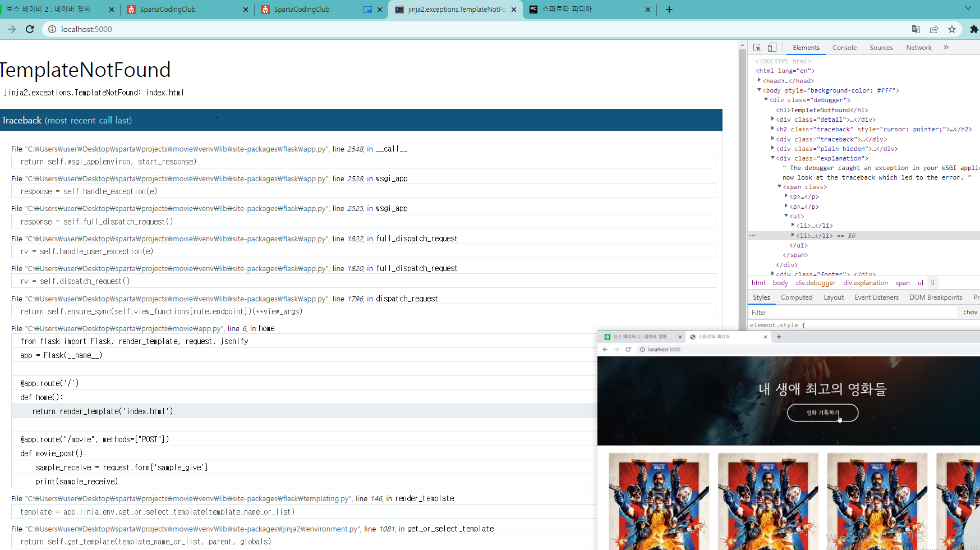Click the second movie poster in inset
Screen dimensions: 980x550
[x=768, y=501]
